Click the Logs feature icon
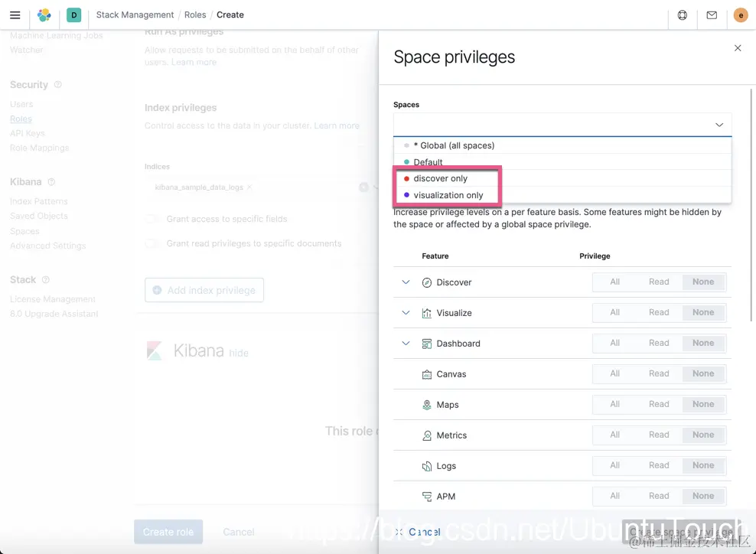The width and height of the screenshot is (756, 554). point(427,466)
